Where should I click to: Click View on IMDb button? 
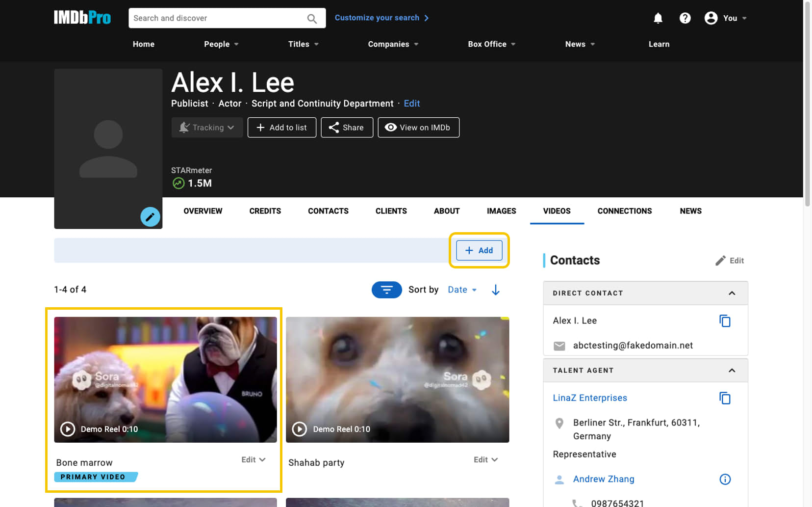tap(419, 128)
